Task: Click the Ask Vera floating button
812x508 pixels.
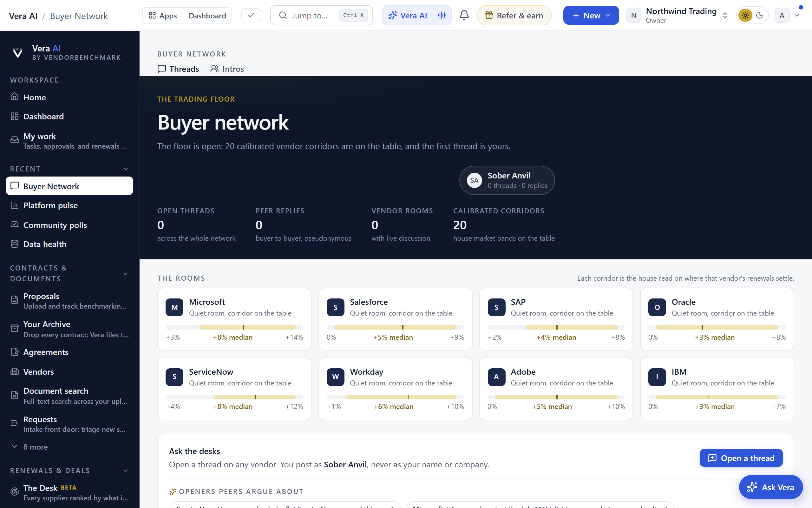Action: 771,487
